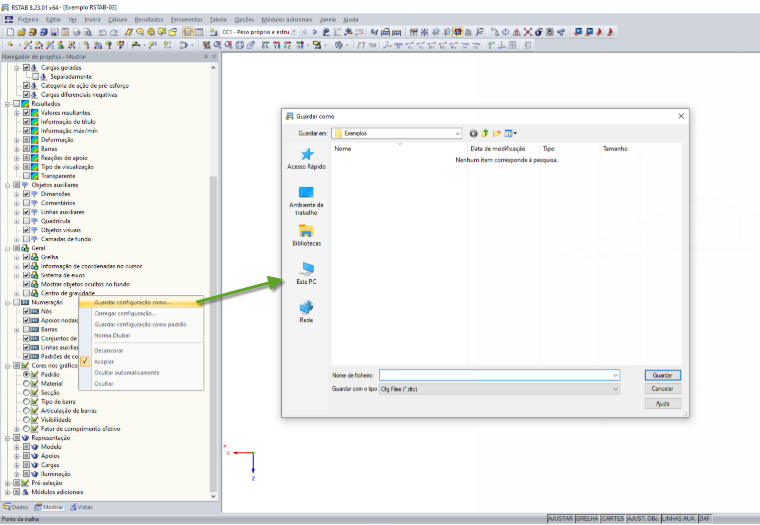The width and height of the screenshot is (760, 525).
Task: Collapse the Geral tree node
Action: (x=8, y=248)
